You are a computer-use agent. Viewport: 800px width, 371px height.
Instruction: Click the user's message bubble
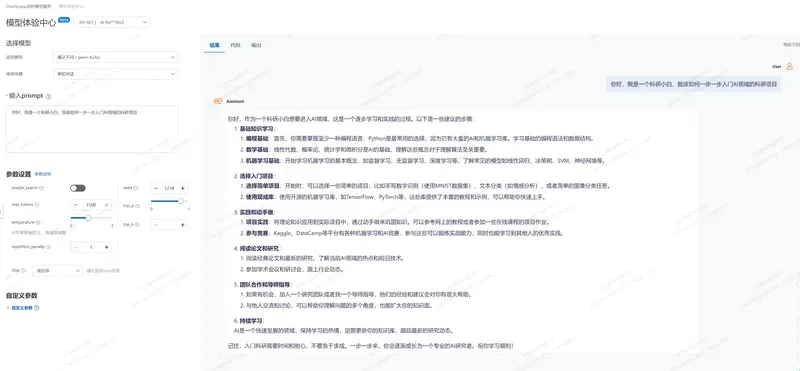[x=693, y=84]
